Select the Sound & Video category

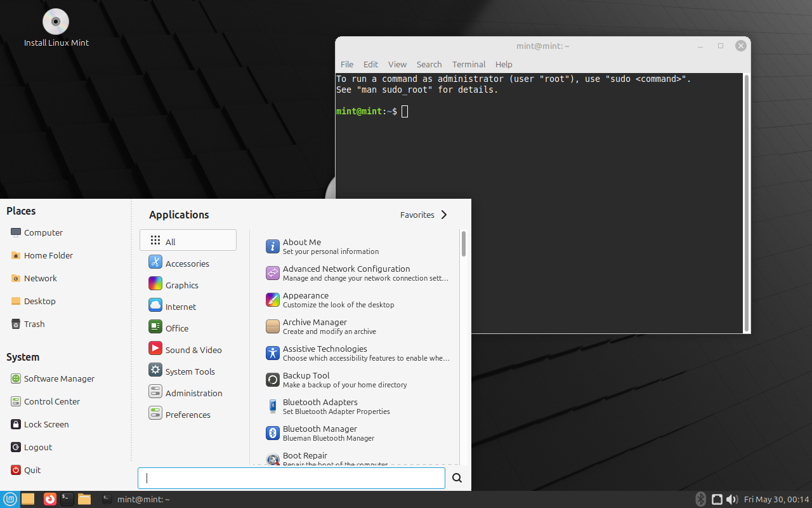[188, 349]
